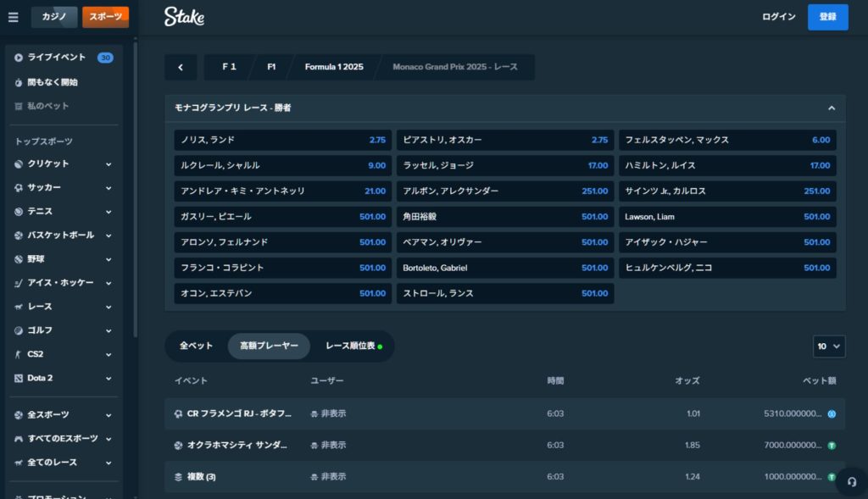This screenshot has height=499, width=868.
Task: Bet on ルクレール, シャルル at 9.00
Action: click(283, 166)
